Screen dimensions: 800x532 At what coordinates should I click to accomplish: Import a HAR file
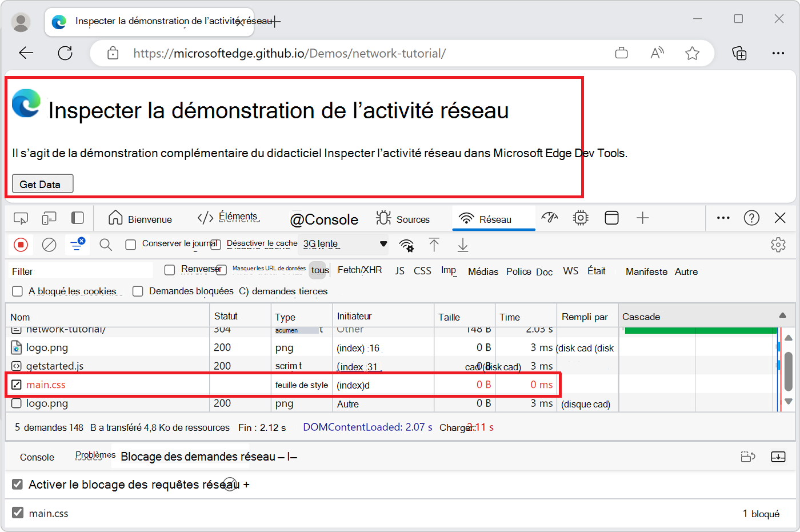coord(434,245)
